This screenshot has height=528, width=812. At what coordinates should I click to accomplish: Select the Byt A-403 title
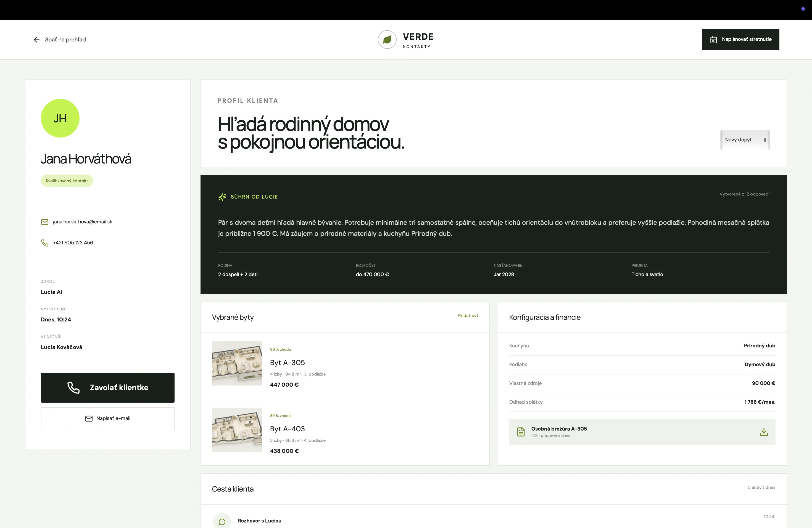click(287, 429)
